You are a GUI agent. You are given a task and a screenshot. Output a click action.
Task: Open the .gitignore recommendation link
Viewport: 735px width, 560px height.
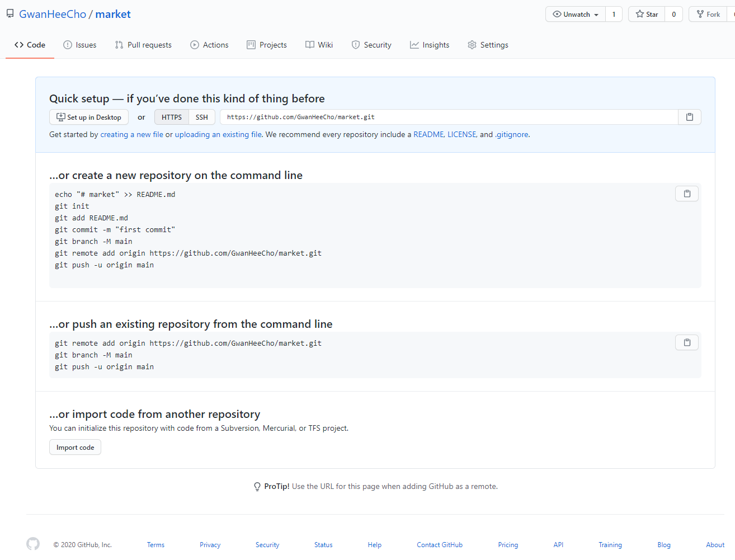click(512, 134)
